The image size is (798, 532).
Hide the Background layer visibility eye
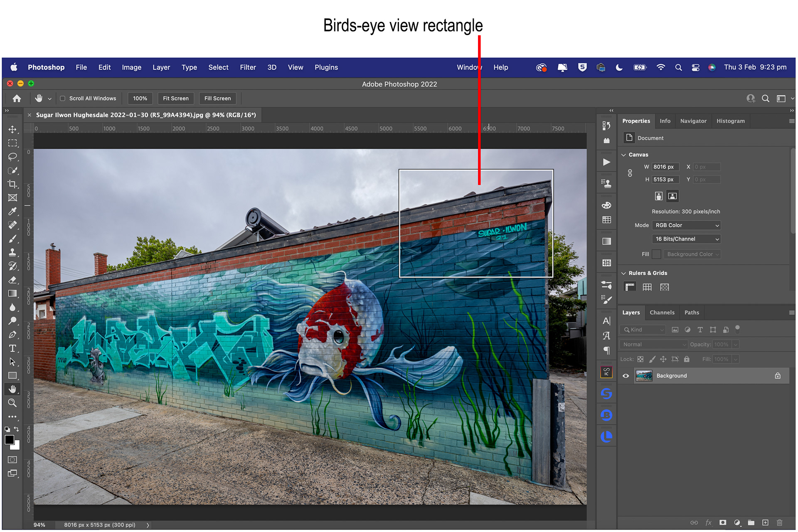[626, 376]
